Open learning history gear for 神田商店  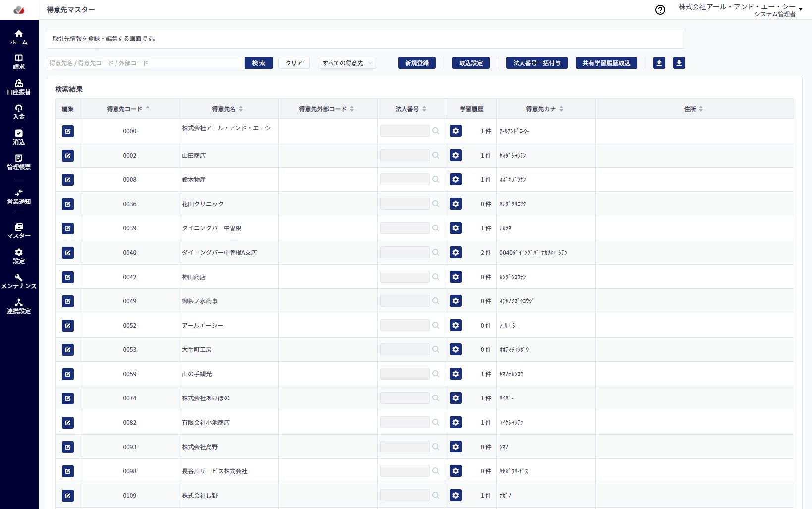456,277
